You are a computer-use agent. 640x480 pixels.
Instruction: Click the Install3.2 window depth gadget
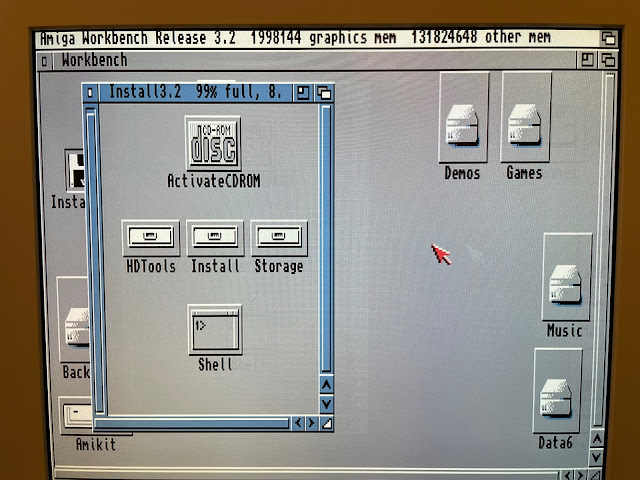324,93
